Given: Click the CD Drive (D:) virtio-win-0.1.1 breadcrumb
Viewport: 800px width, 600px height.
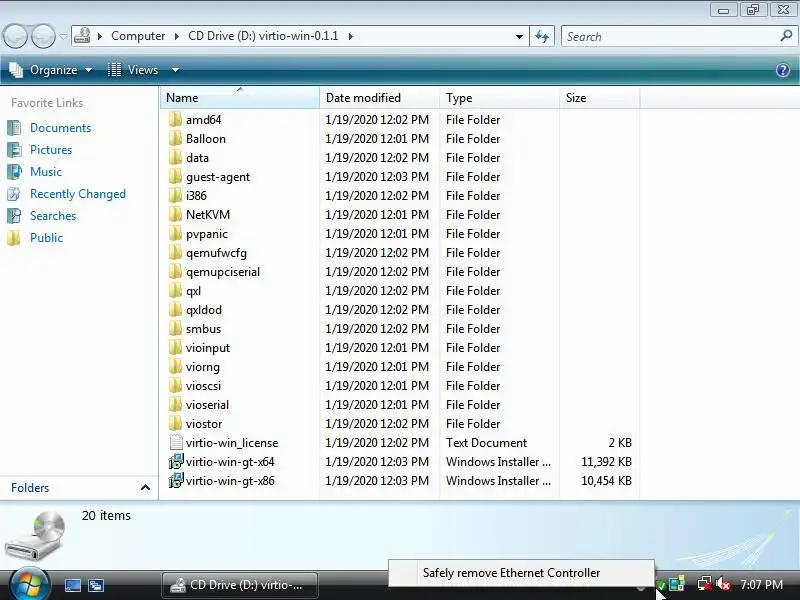Looking at the screenshot, I should 263,36.
